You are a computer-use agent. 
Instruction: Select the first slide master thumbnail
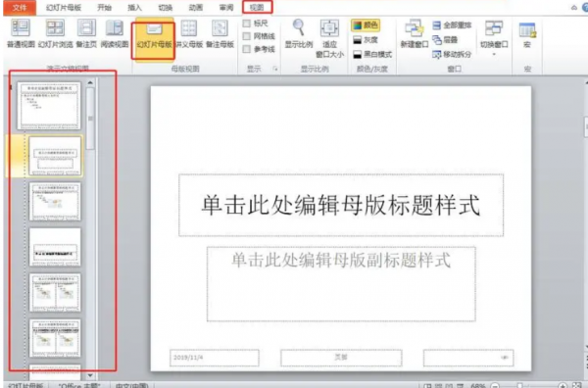click(49, 106)
